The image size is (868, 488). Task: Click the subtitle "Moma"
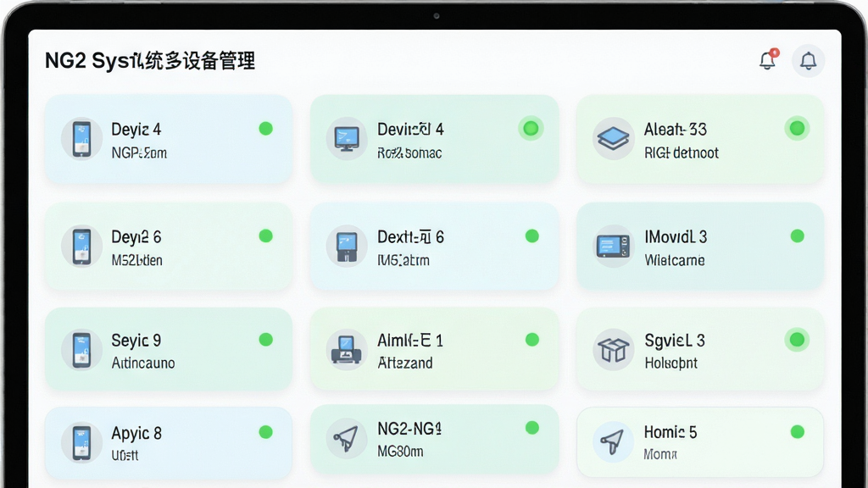[660, 455]
